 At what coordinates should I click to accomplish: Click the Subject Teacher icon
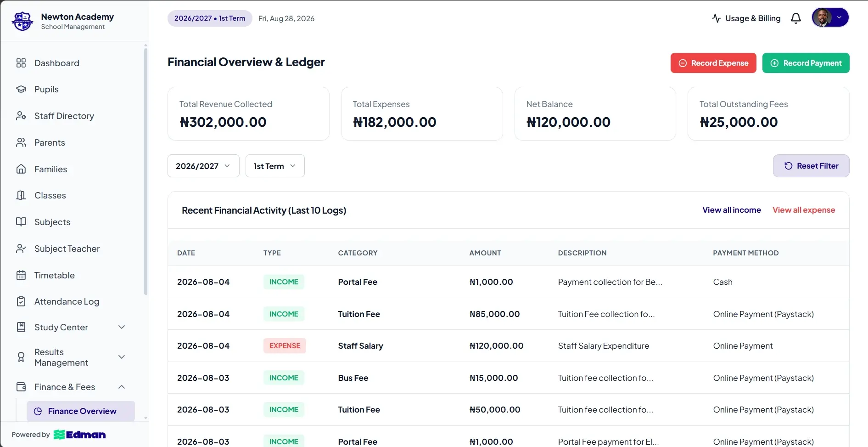(x=21, y=249)
